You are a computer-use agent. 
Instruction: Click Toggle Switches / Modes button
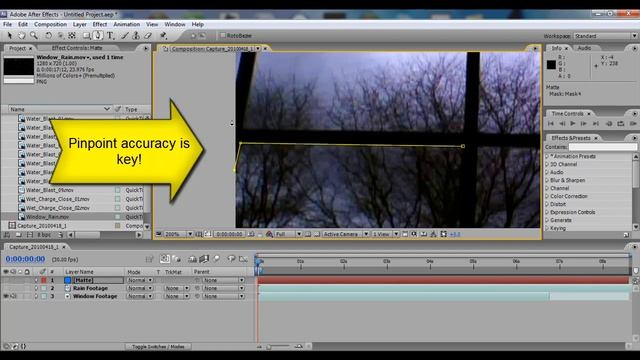[x=158, y=347]
